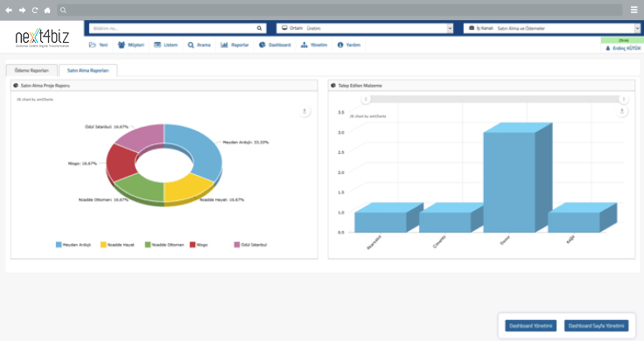Grab the left handle of the chart scrollbar
The width and height of the screenshot is (644, 341).
click(x=366, y=100)
